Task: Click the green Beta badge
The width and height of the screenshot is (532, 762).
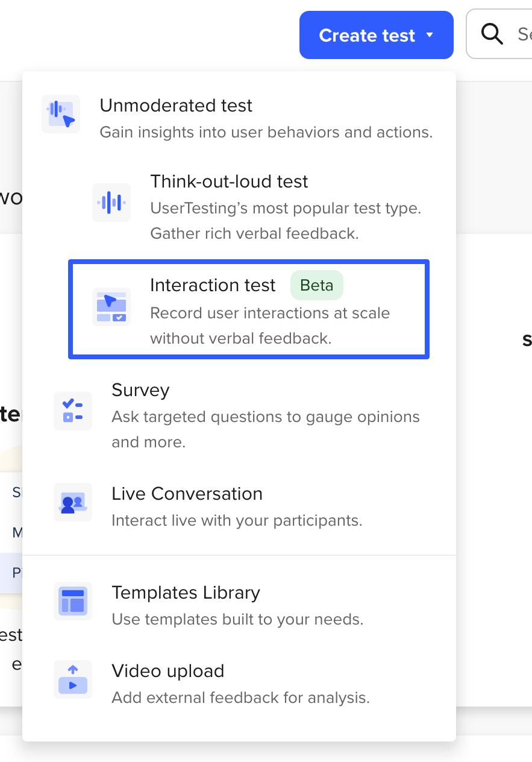Action: click(317, 285)
